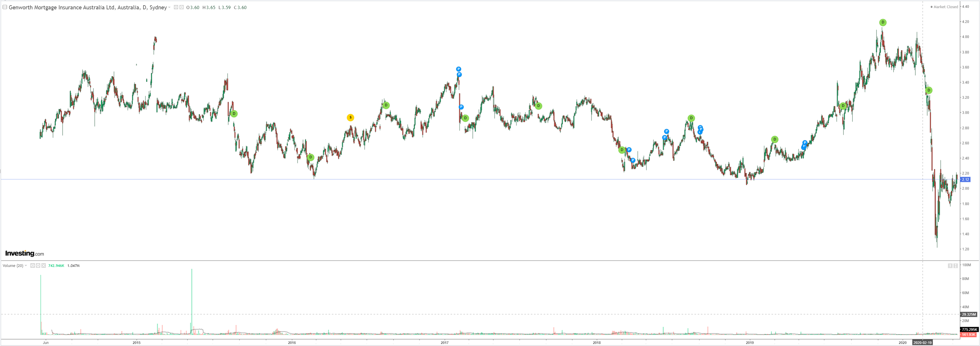Open Volume indicator settings gear
Viewport: 980px width, 346px height.
click(x=38, y=266)
